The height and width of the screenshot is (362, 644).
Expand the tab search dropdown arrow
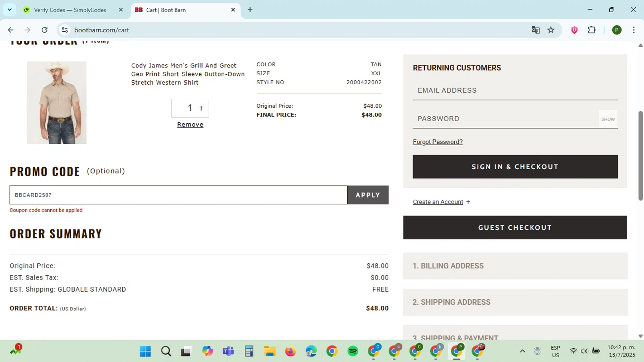click(9, 9)
